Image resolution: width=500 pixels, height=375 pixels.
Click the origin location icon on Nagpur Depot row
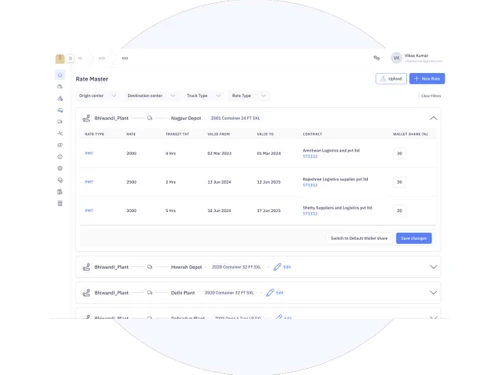point(86,118)
